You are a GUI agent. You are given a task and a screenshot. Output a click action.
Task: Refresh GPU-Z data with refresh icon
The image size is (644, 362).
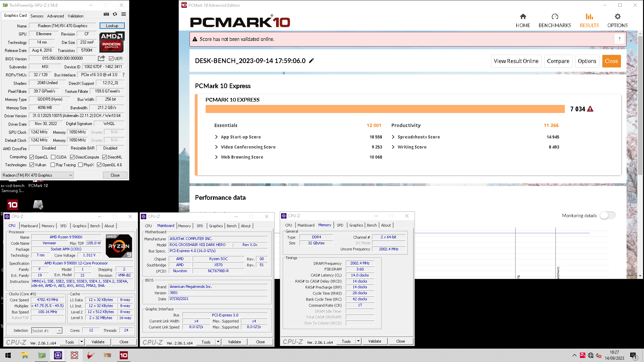coord(115,14)
